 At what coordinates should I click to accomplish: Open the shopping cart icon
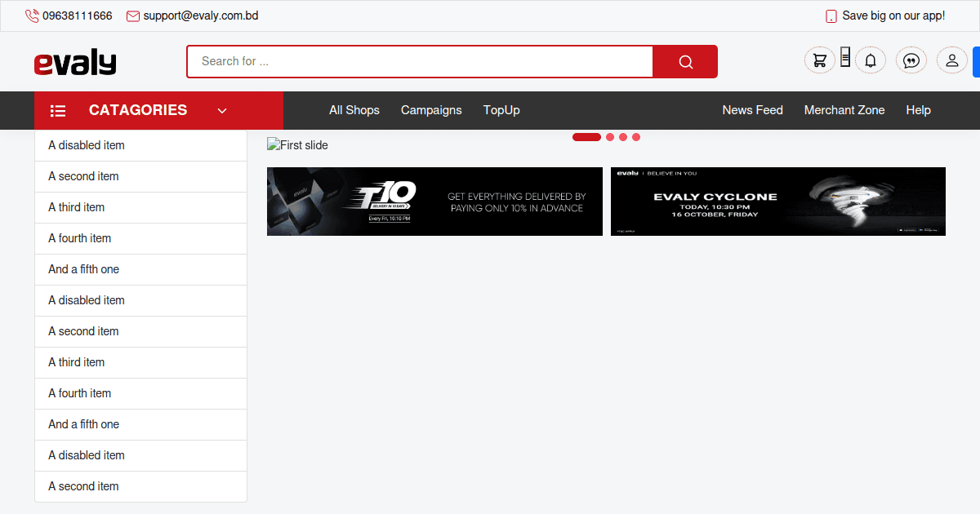pos(820,60)
